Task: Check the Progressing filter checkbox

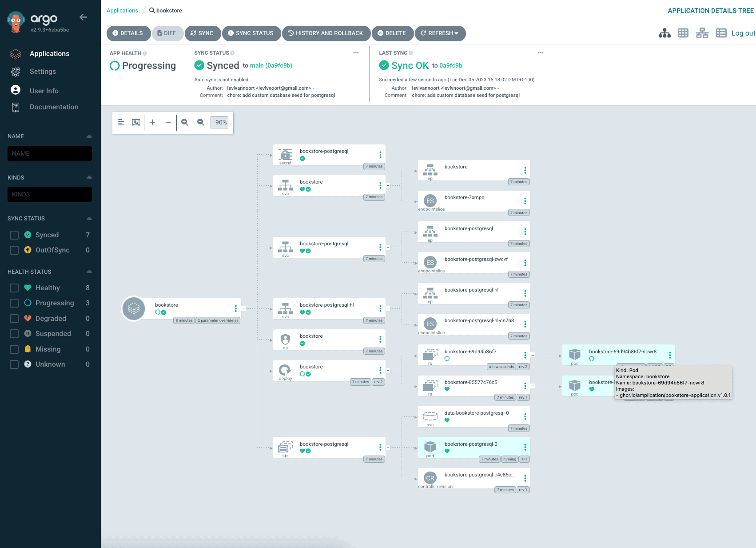Action: pos(14,303)
